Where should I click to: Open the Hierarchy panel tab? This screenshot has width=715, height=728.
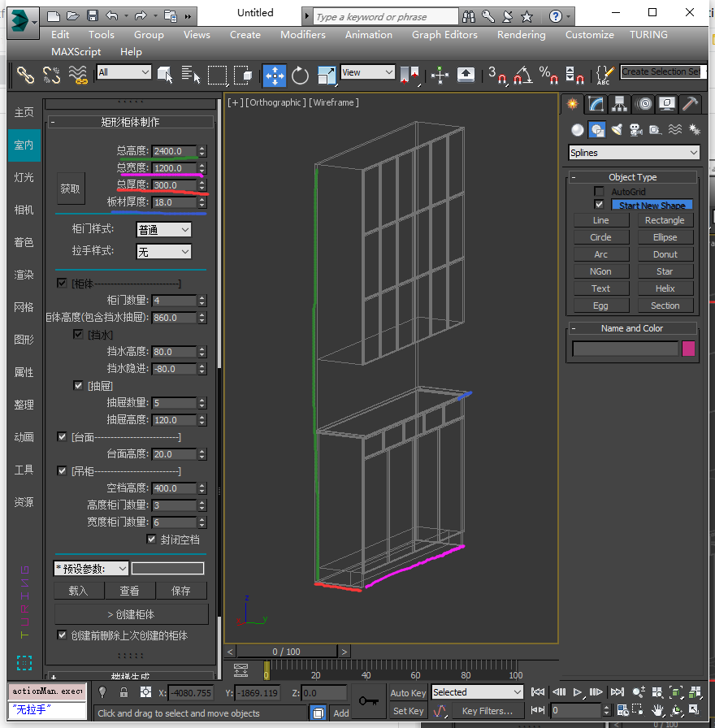click(x=619, y=104)
